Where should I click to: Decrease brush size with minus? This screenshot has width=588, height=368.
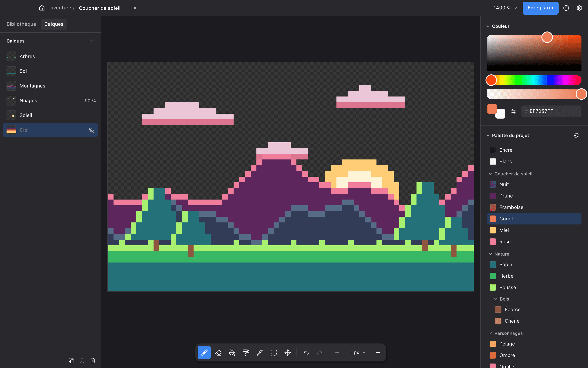(x=337, y=352)
